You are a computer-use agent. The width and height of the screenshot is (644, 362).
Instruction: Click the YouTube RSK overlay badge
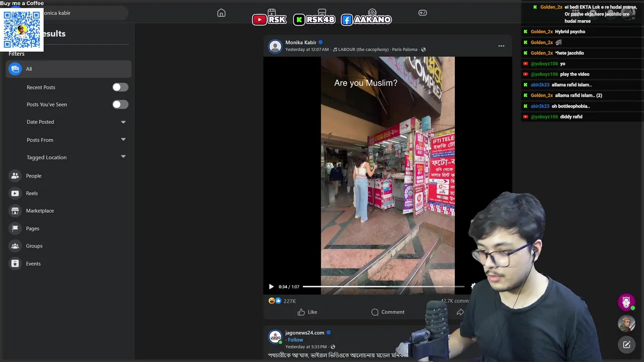(270, 20)
